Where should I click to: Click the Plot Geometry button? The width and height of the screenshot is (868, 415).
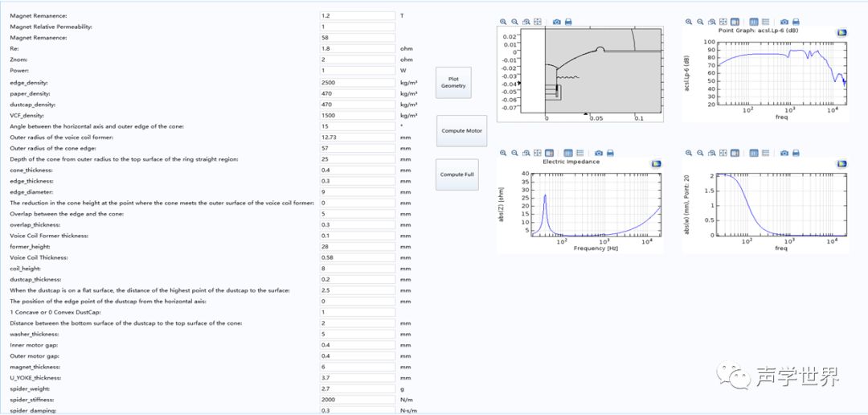click(453, 82)
